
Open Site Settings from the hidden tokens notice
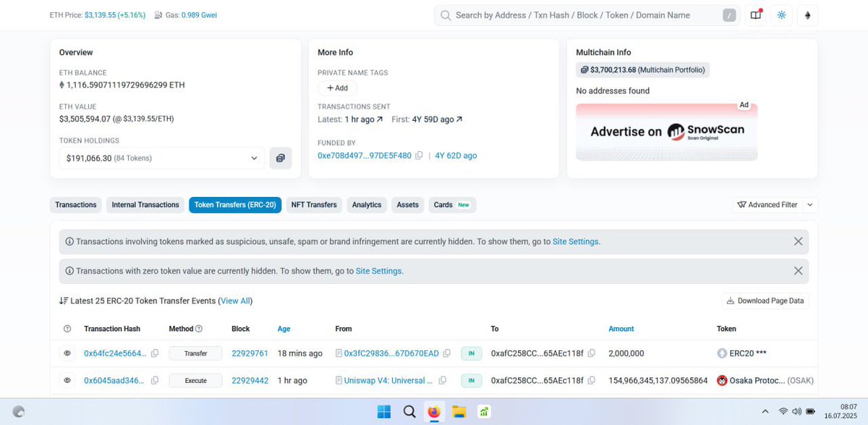576,241
